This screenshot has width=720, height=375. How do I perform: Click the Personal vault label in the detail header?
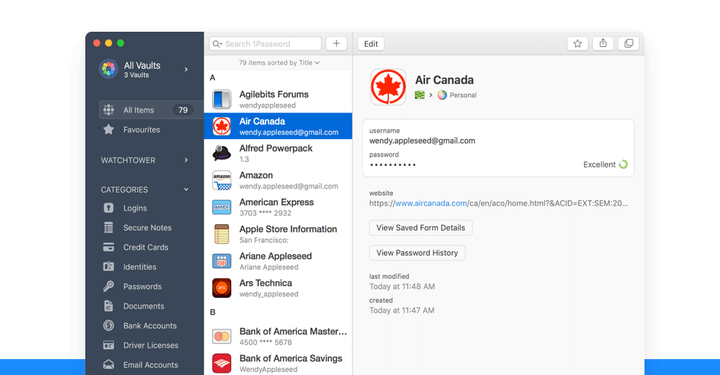click(463, 95)
